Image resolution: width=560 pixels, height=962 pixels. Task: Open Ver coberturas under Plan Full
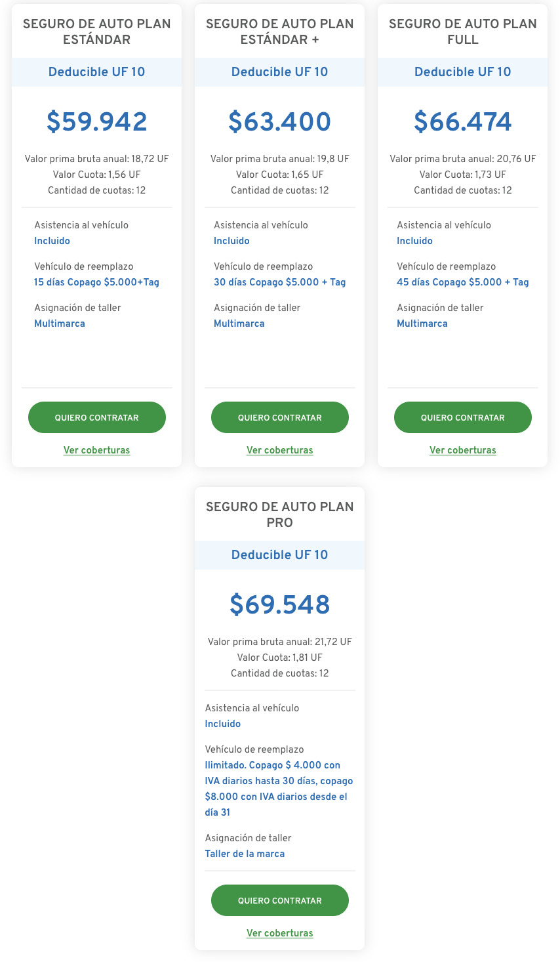click(462, 450)
